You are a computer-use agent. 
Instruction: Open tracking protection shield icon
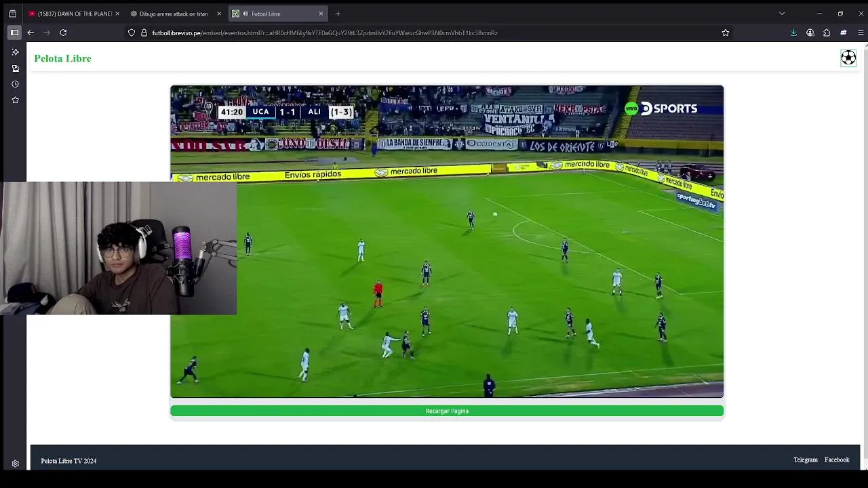(132, 33)
